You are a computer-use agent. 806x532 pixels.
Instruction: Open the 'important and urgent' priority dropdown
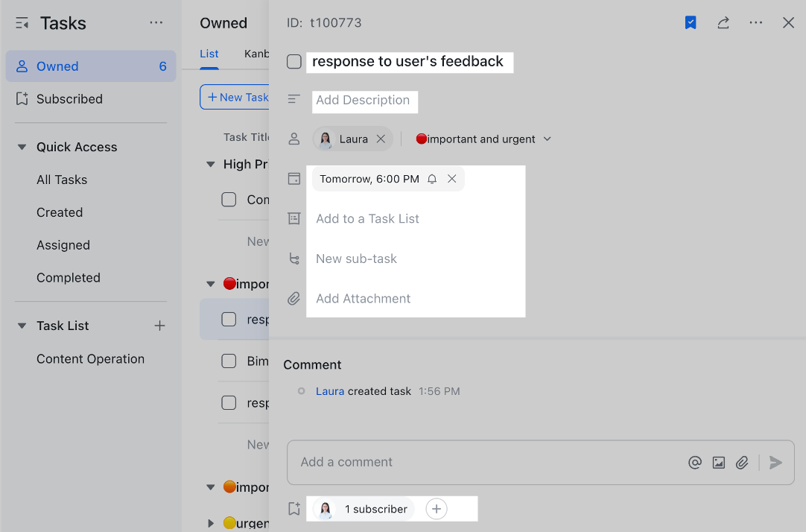click(x=548, y=139)
